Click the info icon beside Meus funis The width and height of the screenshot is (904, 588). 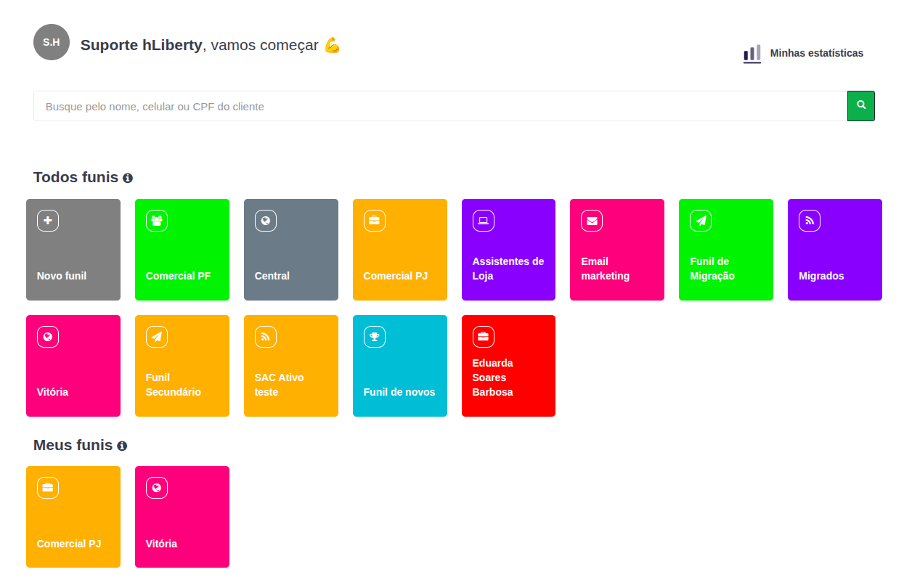click(x=122, y=446)
